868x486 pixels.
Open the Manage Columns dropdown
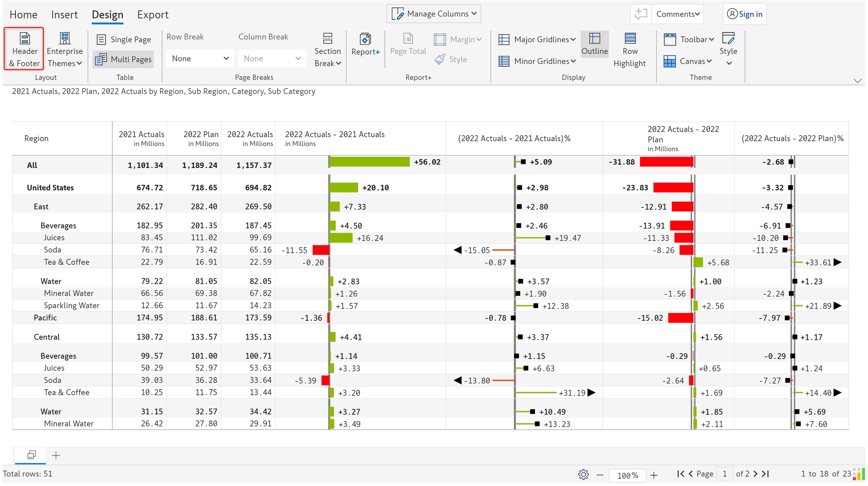point(434,14)
